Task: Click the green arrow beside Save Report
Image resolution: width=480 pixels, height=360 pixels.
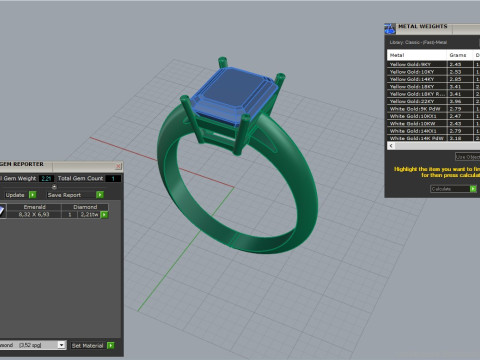Action: 100,195
